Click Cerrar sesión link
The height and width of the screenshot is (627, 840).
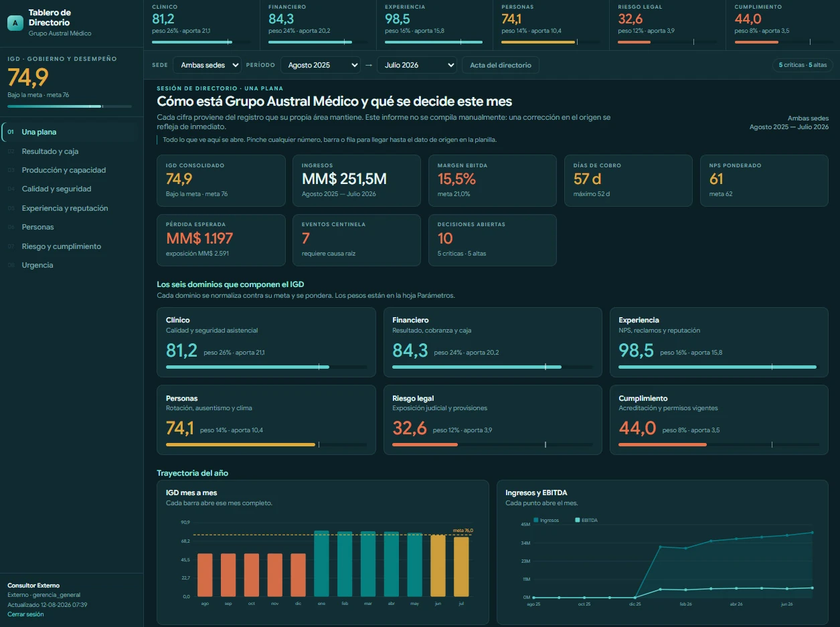tap(25, 614)
